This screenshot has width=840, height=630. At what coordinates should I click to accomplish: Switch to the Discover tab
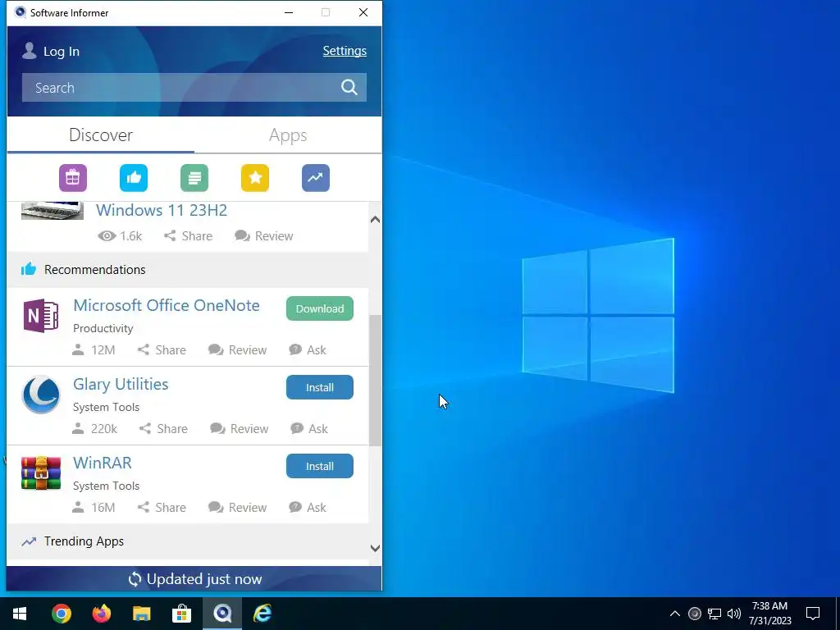point(101,135)
